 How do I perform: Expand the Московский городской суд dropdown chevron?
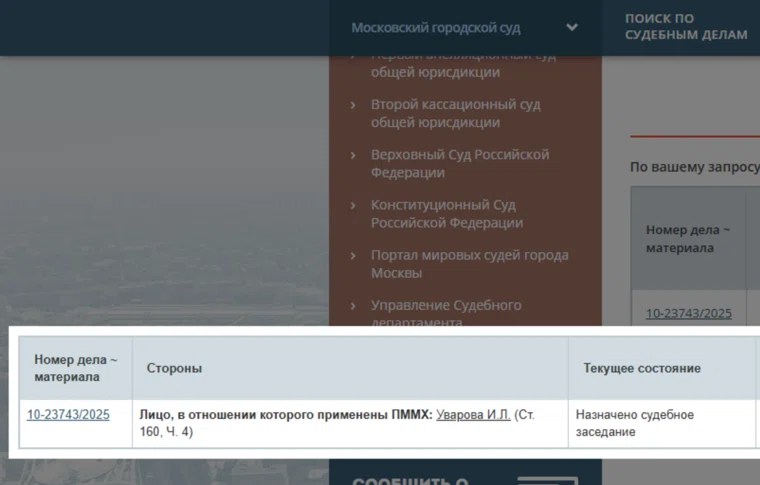pos(572,28)
